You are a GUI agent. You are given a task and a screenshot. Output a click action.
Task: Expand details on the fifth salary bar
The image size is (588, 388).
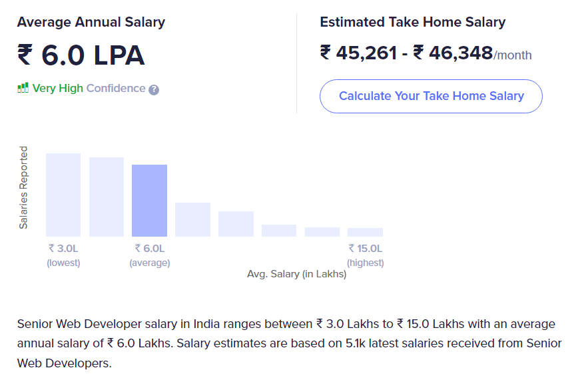coord(236,225)
